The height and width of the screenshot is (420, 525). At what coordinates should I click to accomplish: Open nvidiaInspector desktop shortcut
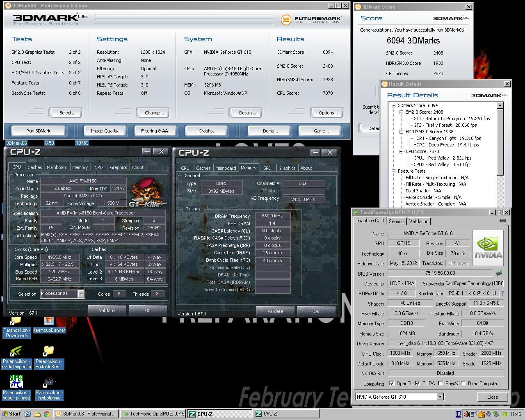click(x=16, y=357)
